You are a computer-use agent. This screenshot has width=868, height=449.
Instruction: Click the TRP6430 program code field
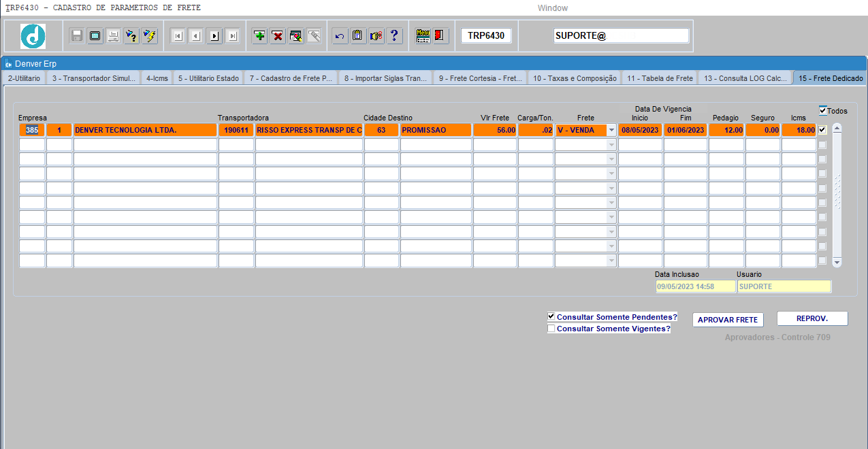tap(486, 35)
